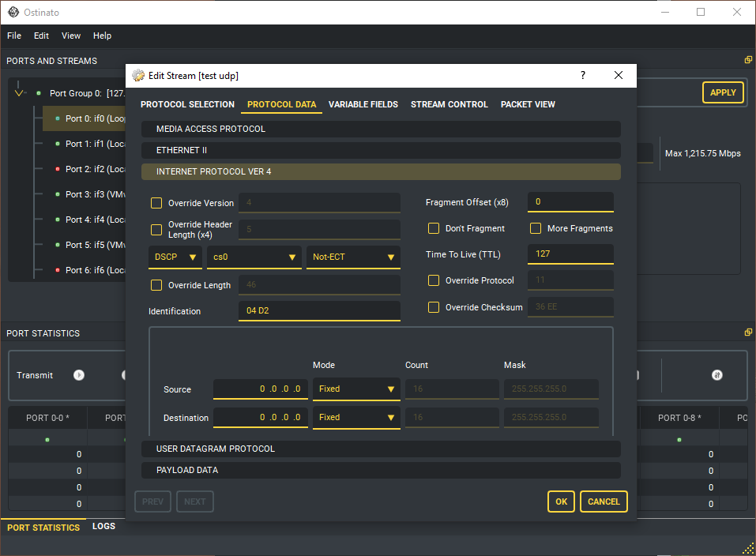Click the Apply button
The image size is (756, 556).
(723, 92)
